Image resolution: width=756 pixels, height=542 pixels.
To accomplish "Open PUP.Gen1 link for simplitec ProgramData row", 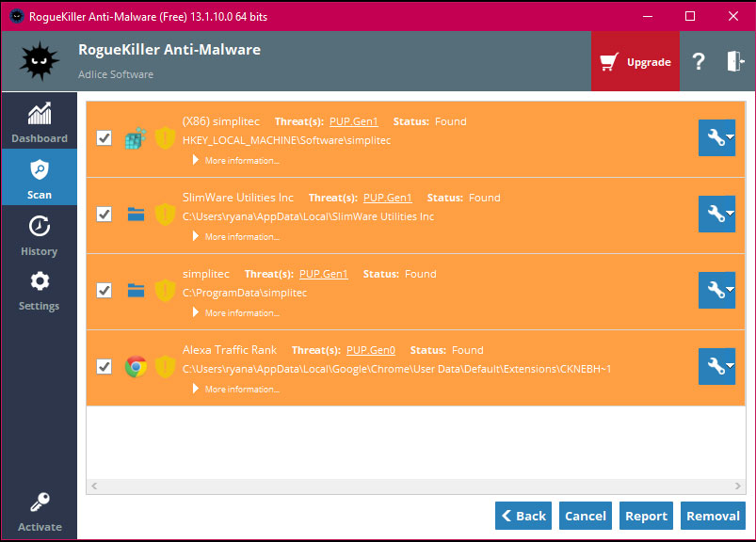I will coord(323,274).
